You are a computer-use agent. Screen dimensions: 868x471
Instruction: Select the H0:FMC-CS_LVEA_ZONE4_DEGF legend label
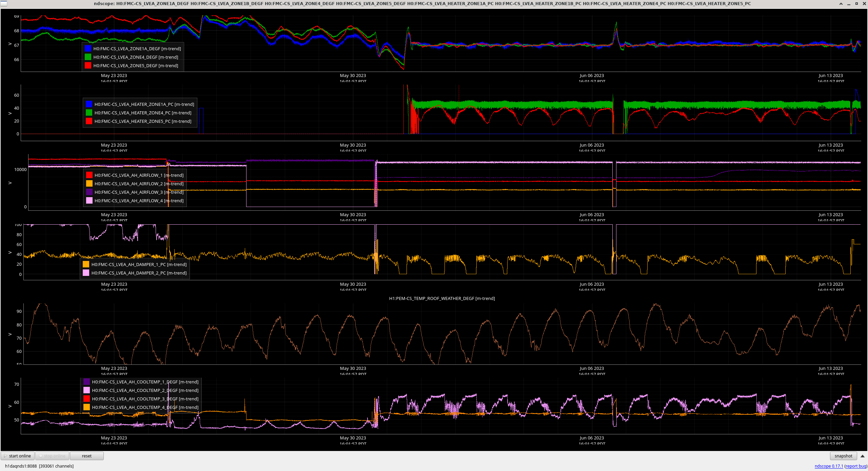pos(136,57)
